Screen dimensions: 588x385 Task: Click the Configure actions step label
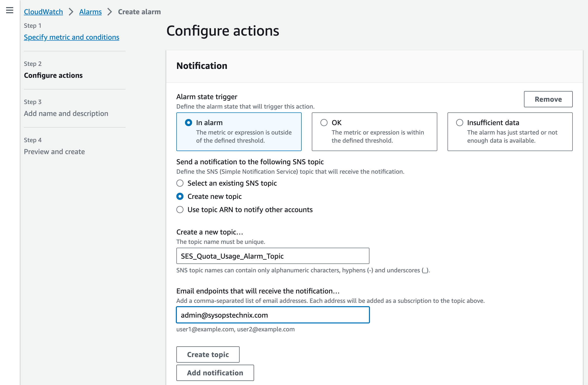(x=53, y=75)
